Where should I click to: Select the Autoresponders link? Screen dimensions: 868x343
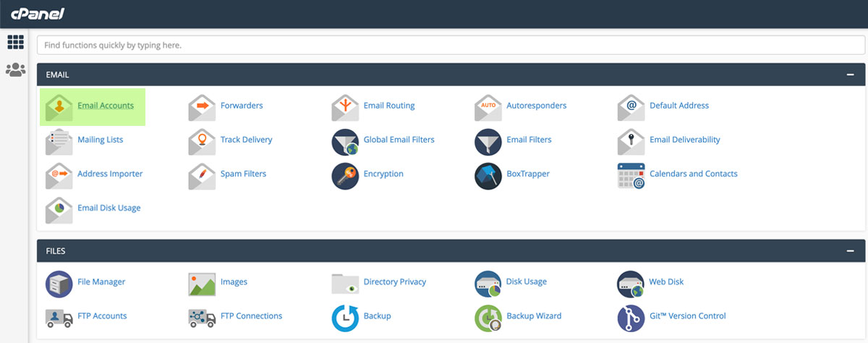(537, 106)
